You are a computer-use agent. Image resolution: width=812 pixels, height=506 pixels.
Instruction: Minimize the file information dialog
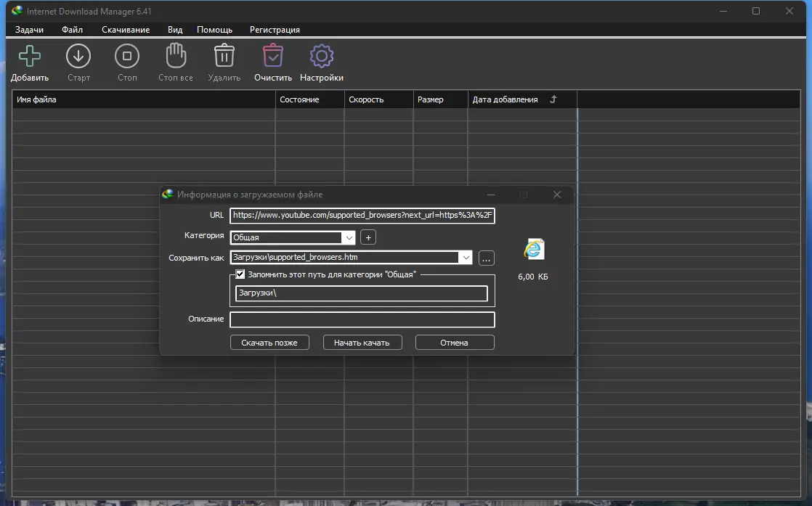pos(491,195)
